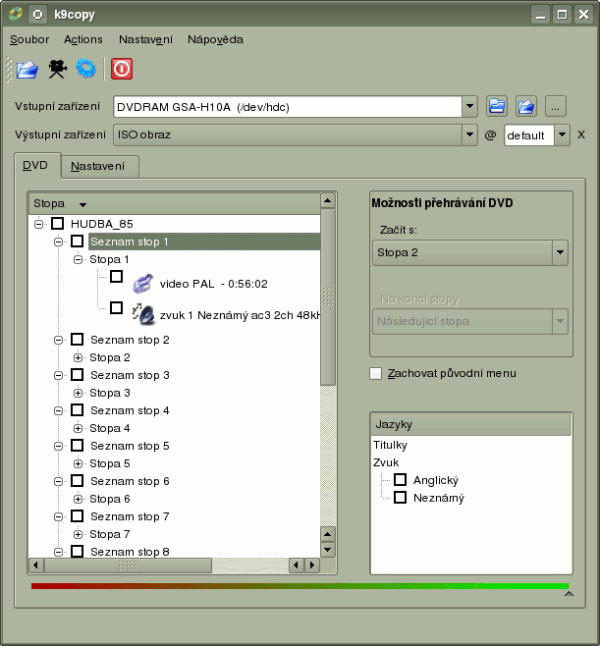Click the ellipsis browse button
The width and height of the screenshot is (600, 646).
pyautogui.click(x=557, y=105)
